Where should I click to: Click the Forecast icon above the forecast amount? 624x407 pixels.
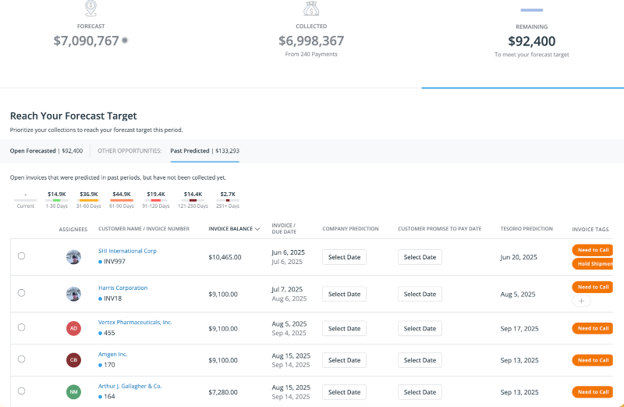91,8
